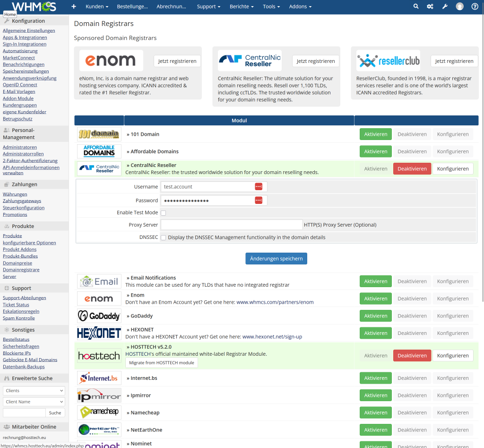Open the Addons dropdown menu
Viewport: 484px width, 448px height.
(x=300, y=7)
